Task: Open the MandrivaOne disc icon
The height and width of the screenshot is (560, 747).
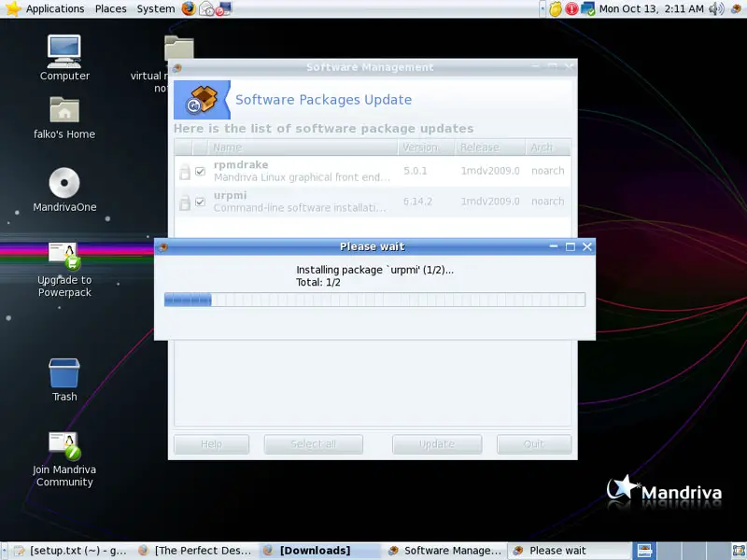Action: click(64, 189)
